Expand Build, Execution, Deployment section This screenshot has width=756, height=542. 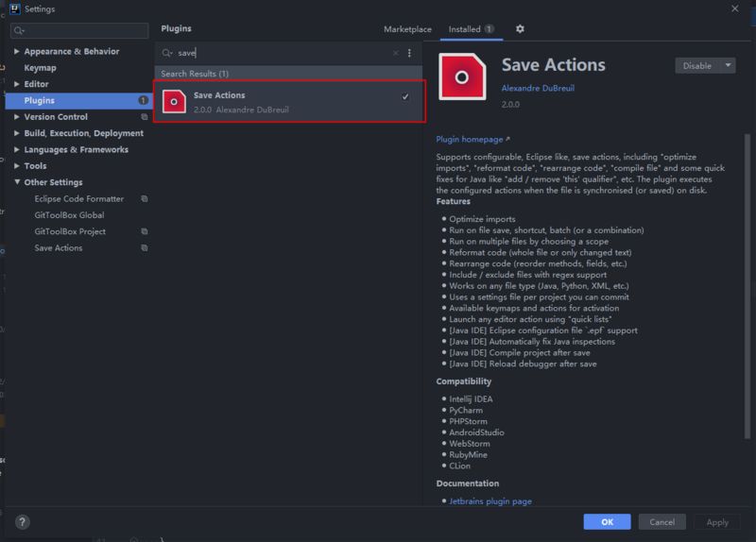point(16,133)
